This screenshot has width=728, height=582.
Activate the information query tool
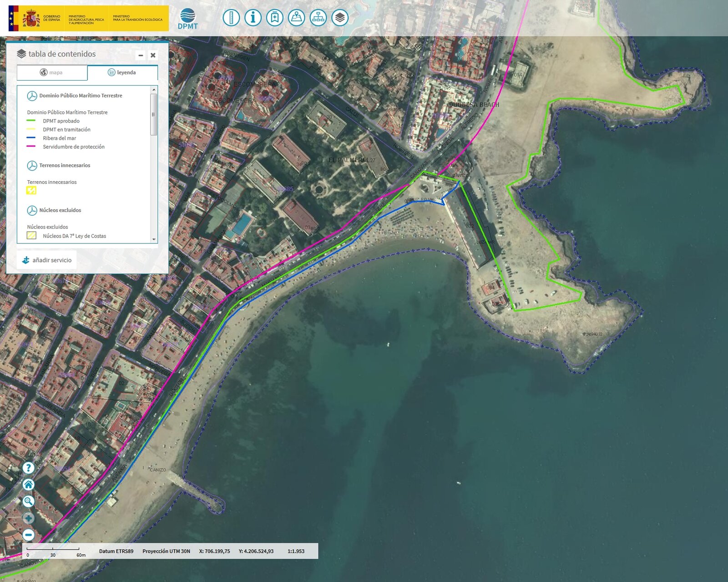tap(253, 18)
